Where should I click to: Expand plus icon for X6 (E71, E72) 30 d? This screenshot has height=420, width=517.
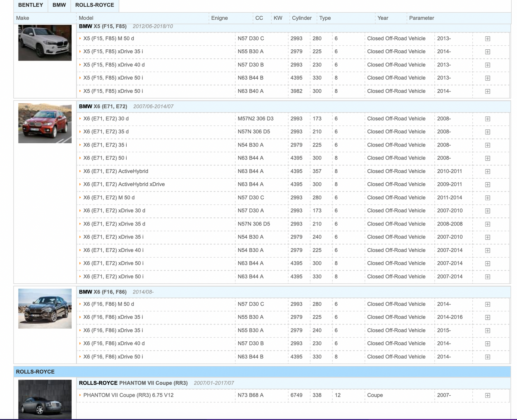click(x=488, y=119)
